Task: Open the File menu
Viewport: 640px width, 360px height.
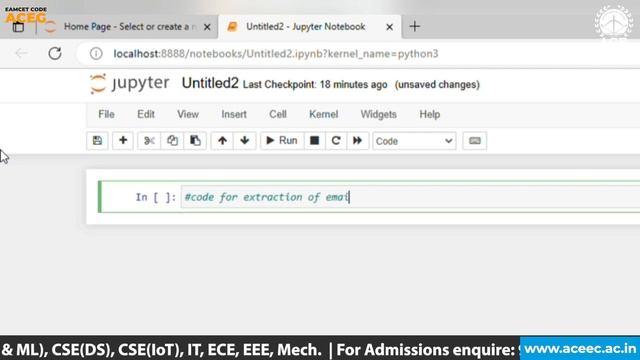Action: (x=106, y=114)
